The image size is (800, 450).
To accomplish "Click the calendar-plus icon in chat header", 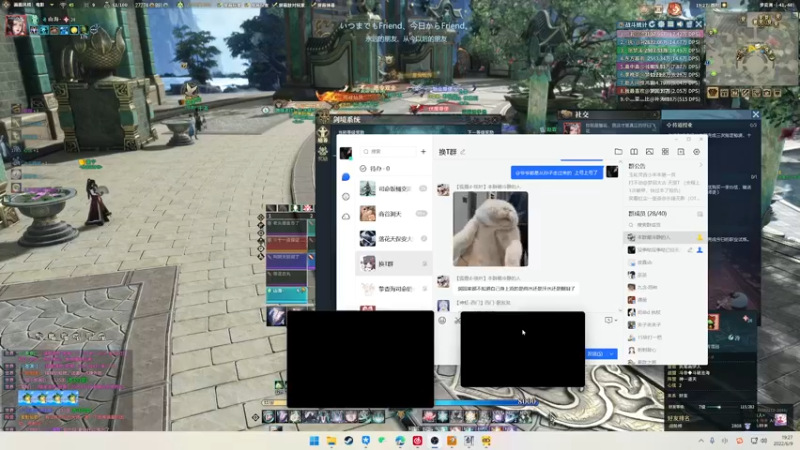I will (681, 152).
